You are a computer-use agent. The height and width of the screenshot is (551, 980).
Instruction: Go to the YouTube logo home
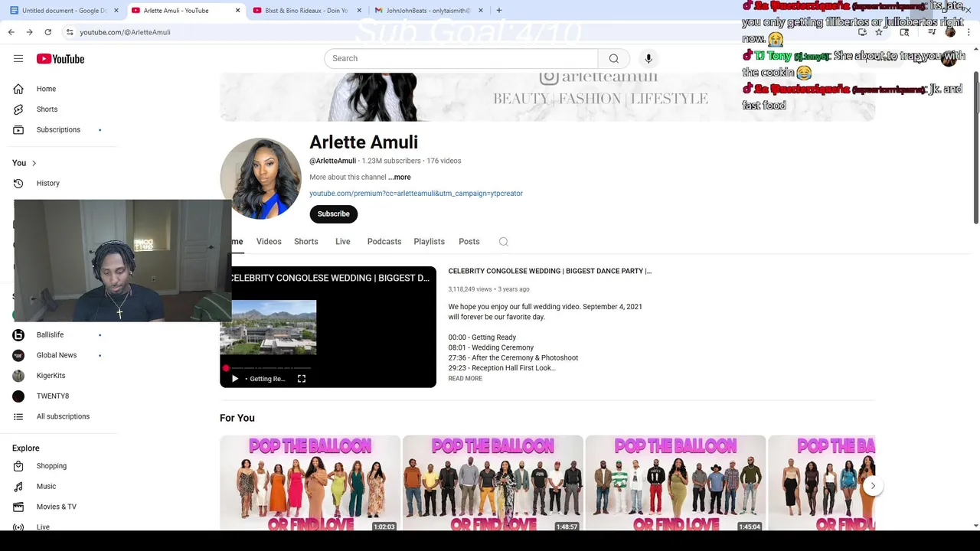pyautogui.click(x=60, y=59)
